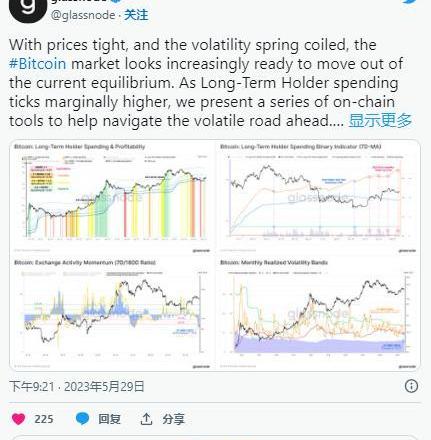Click the reply speech bubble icon
Screen dimensions: 431x440
tap(82, 419)
